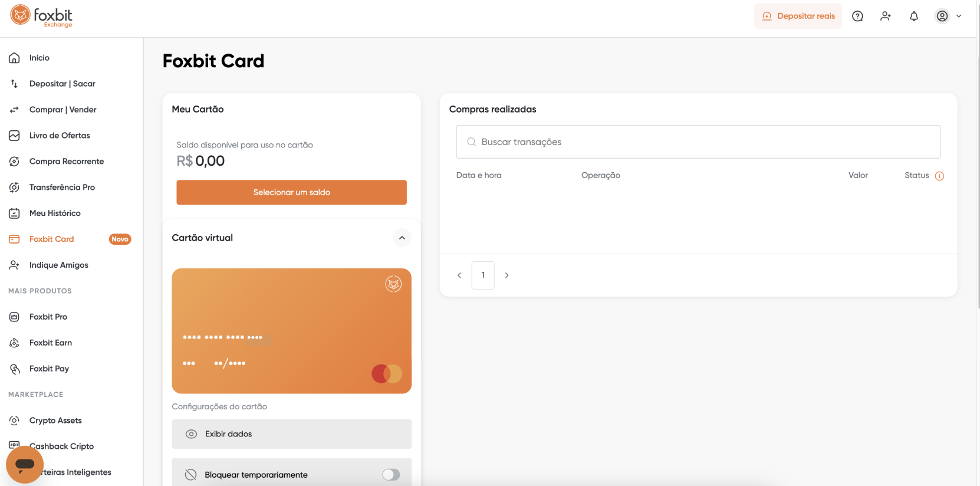Screen dimensions: 980x486
Task: Open the chat support bubble
Action: 25,465
